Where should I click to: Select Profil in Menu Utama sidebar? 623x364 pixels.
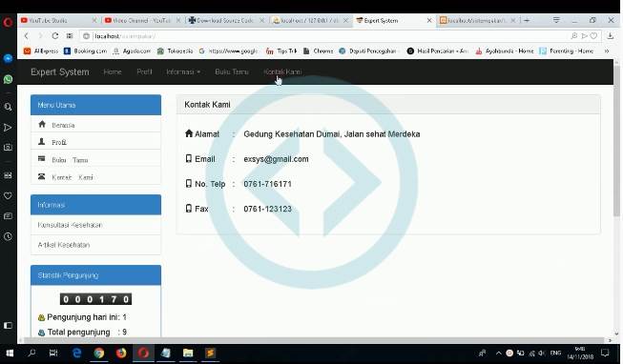pos(95,142)
